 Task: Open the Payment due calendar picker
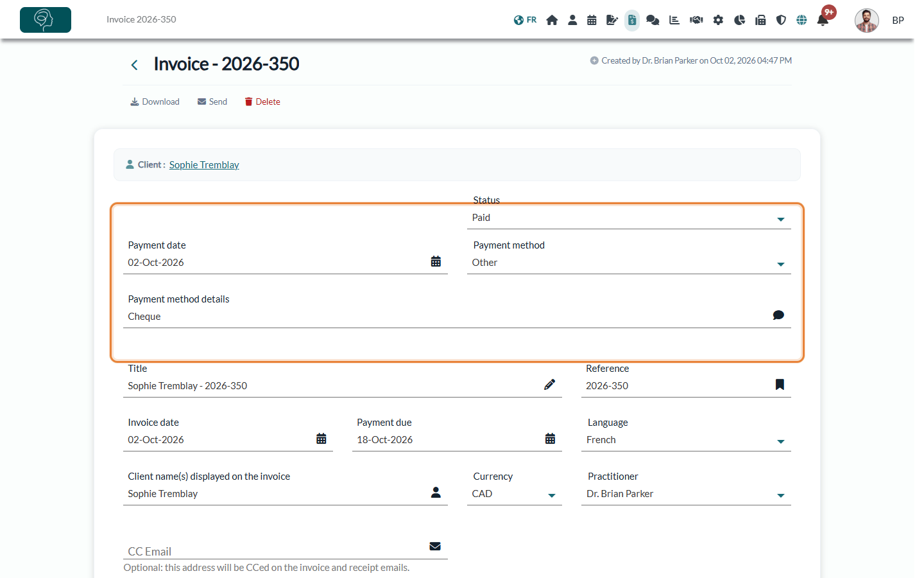tap(551, 439)
